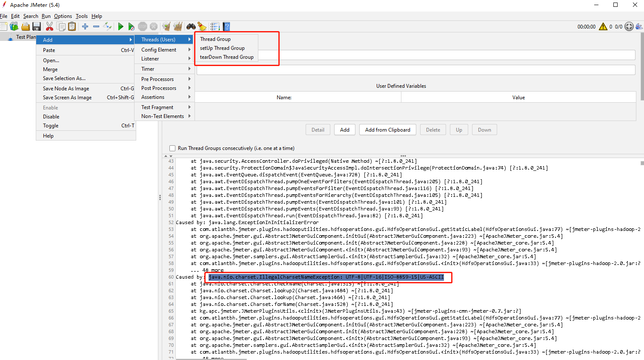The height and width of the screenshot is (360, 644).
Task: Select the Test Plan flask tree node
Action: [x=10, y=37]
